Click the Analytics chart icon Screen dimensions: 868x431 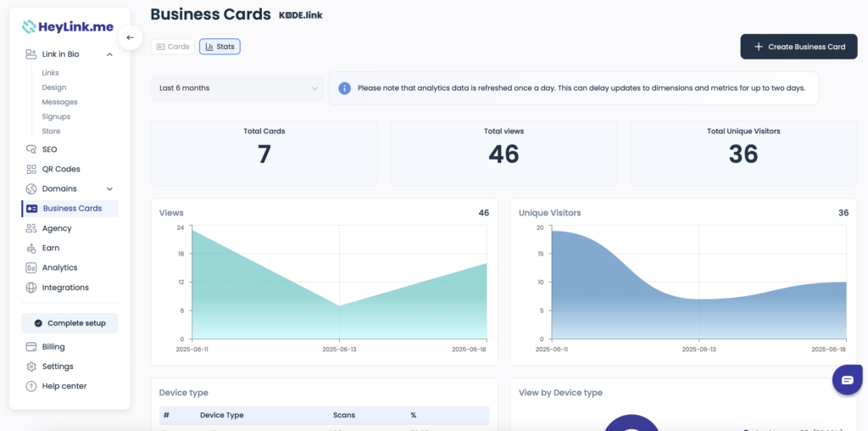click(x=31, y=267)
